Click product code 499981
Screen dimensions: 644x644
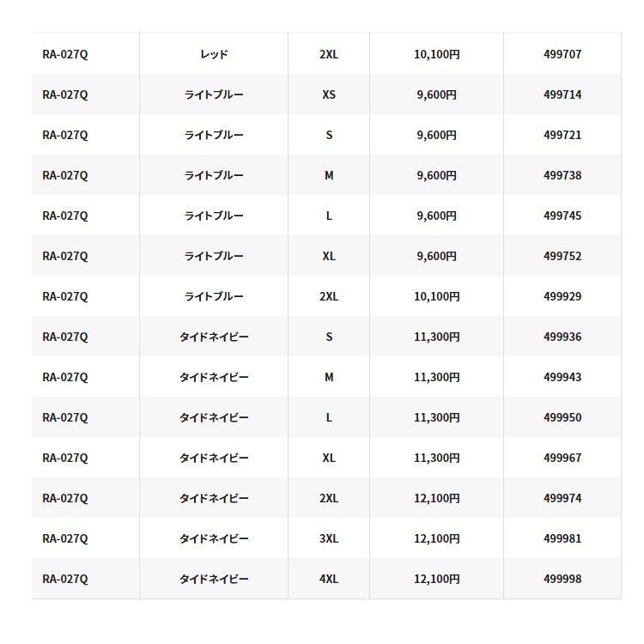(562, 538)
